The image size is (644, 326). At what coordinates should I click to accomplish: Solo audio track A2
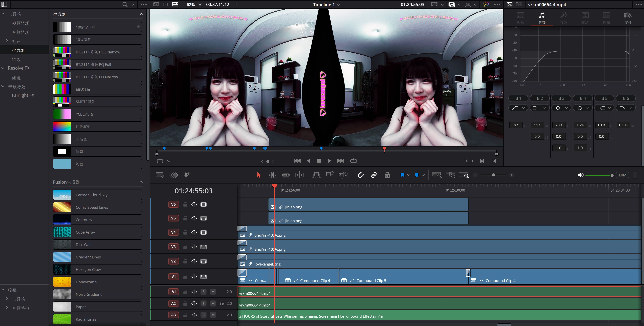click(204, 303)
